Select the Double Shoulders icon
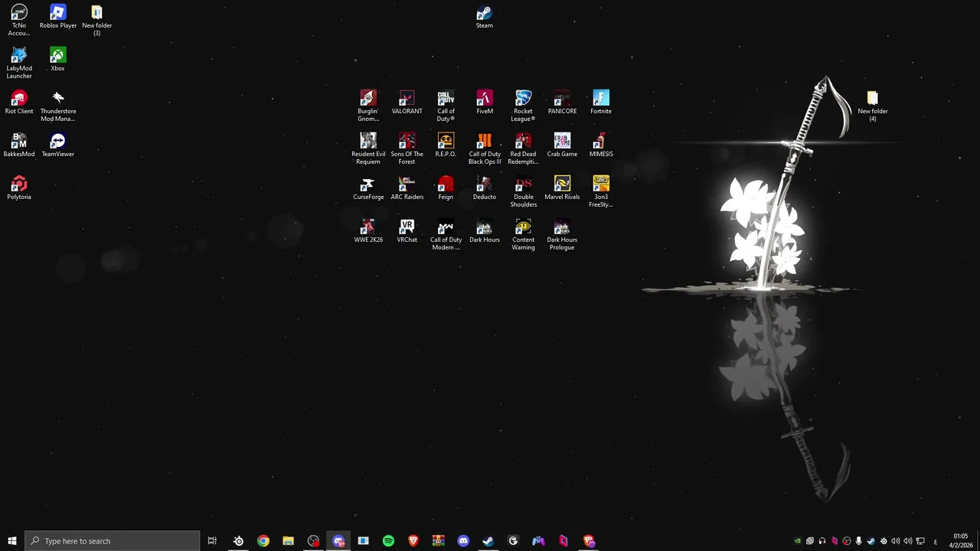The width and height of the screenshot is (980, 551). point(523,192)
